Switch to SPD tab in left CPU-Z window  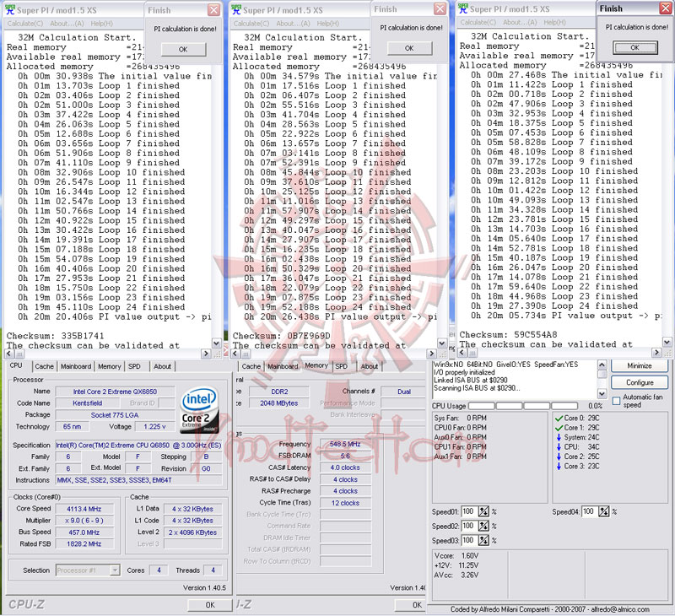[134, 366]
